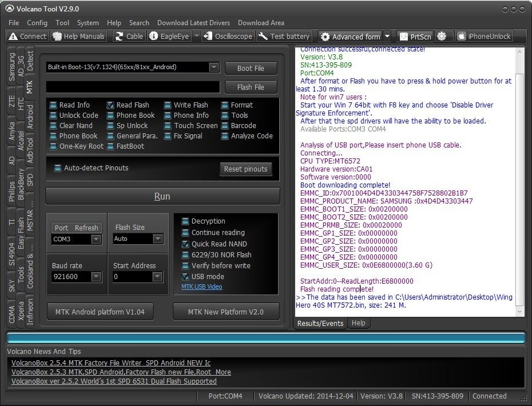Viewport: 532px width, 406px height.
Task: Open the Built-in Boot-13 selection dropdown
Action: 213,67
